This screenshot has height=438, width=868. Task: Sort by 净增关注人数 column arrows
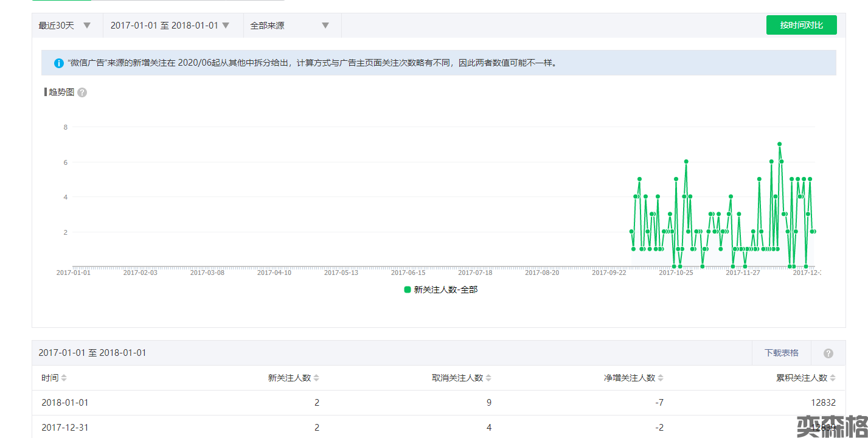tap(661, 378)
